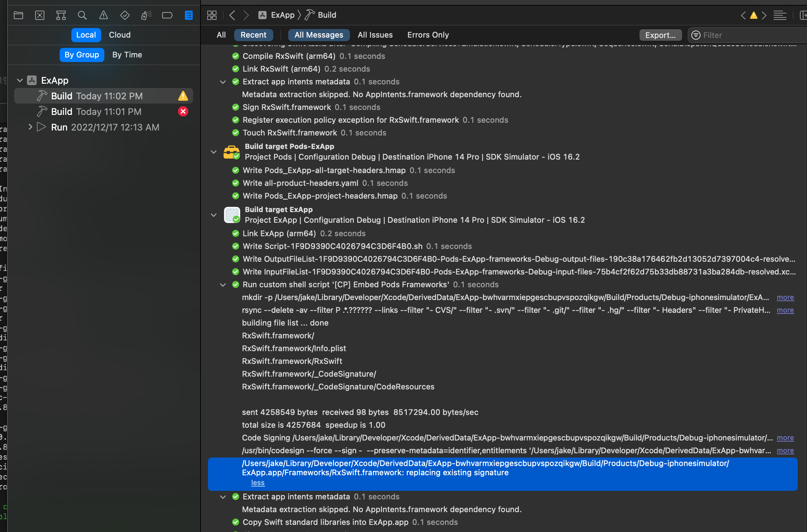Expand the Run 2022/12/17 entry
The height and width of the screenshot is (532, 807).
(30, 127)
